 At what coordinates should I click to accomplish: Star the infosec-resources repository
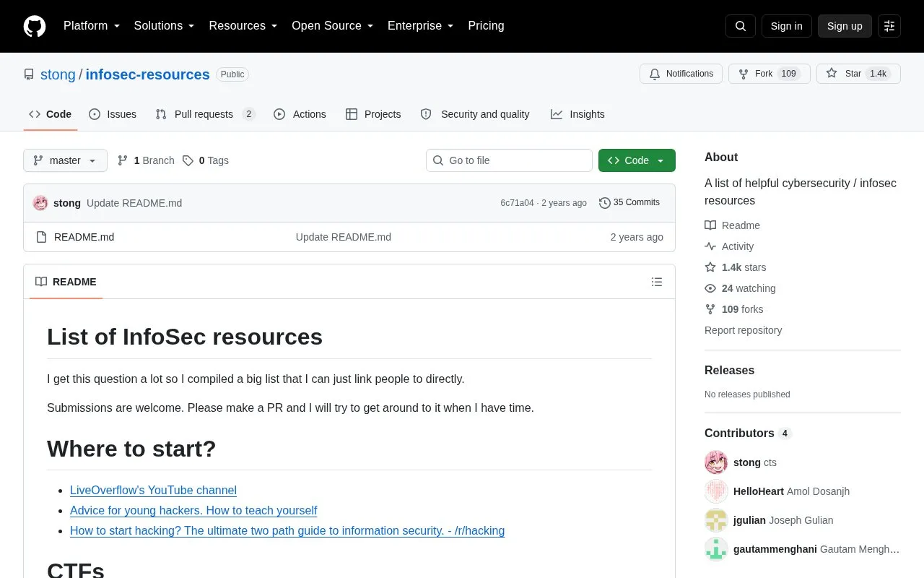coord(858,74)
